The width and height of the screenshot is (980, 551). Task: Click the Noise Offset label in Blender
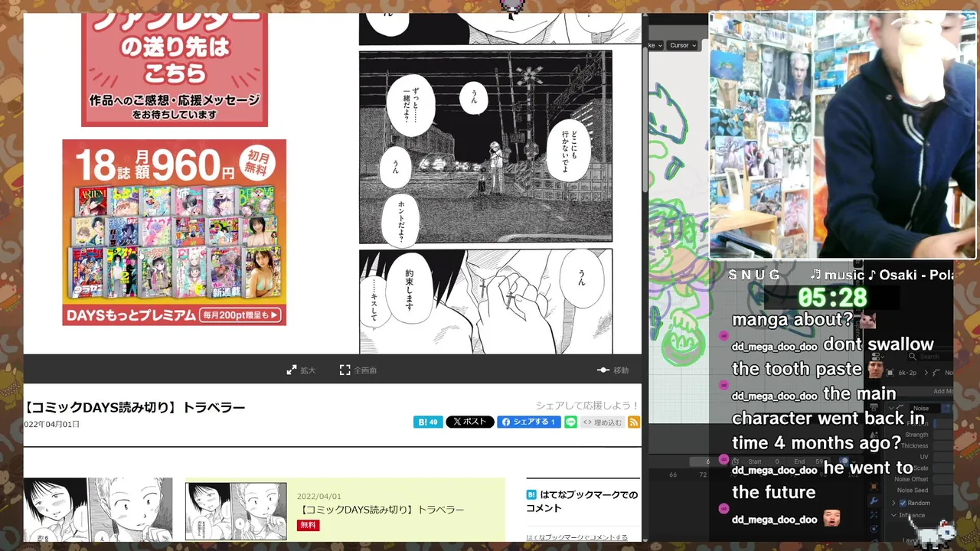coord(911,479)
